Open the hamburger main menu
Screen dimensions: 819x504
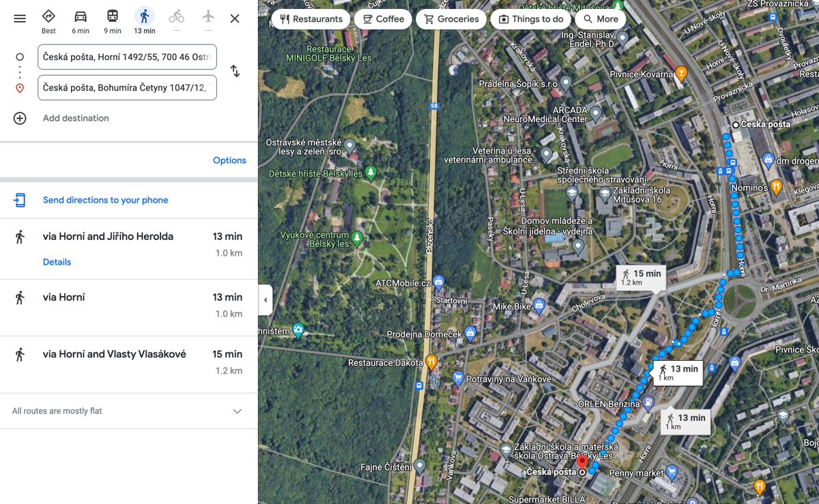click(x=20, y=18)
